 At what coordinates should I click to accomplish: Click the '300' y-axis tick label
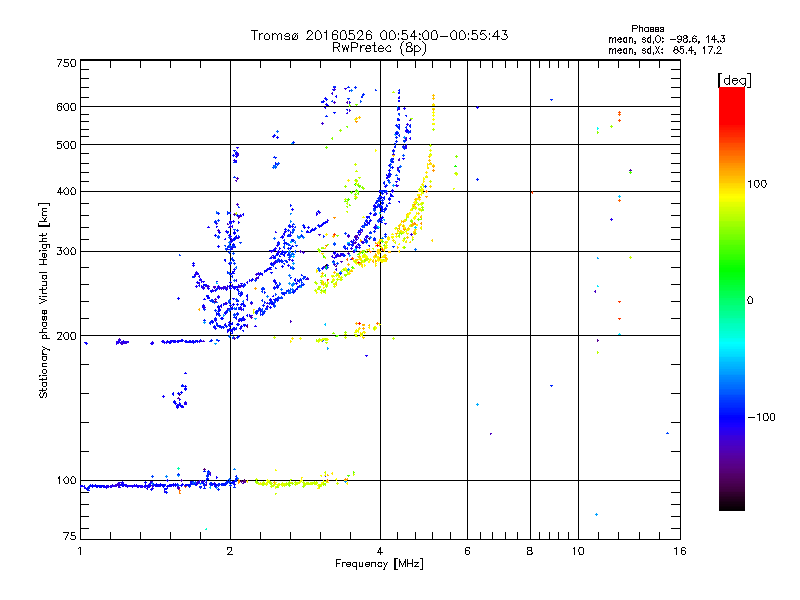[x=66, y=252]
